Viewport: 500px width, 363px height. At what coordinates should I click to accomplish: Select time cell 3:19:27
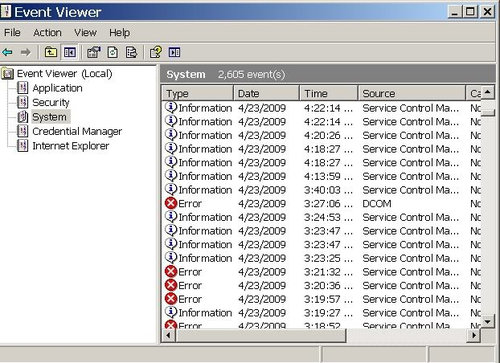328,313
